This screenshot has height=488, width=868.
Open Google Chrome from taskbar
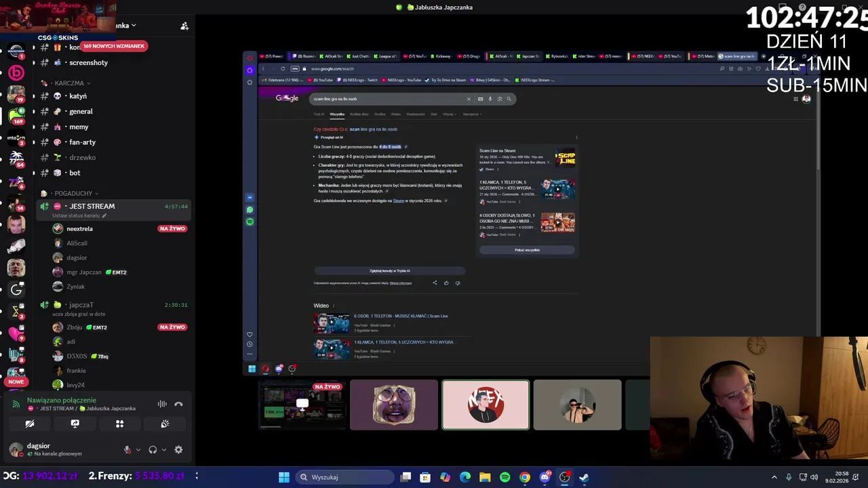525,477
